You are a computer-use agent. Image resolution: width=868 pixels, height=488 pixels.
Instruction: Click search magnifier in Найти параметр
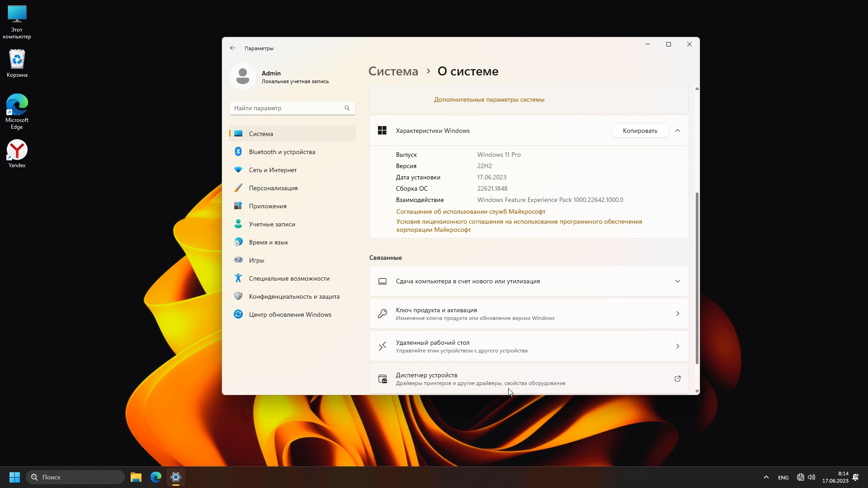(x=347, y=108)
